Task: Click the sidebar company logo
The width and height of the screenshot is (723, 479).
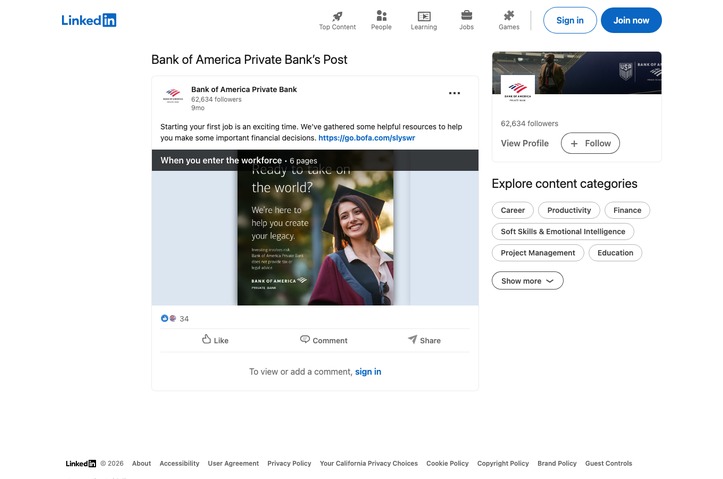Action: pos(517,90)
